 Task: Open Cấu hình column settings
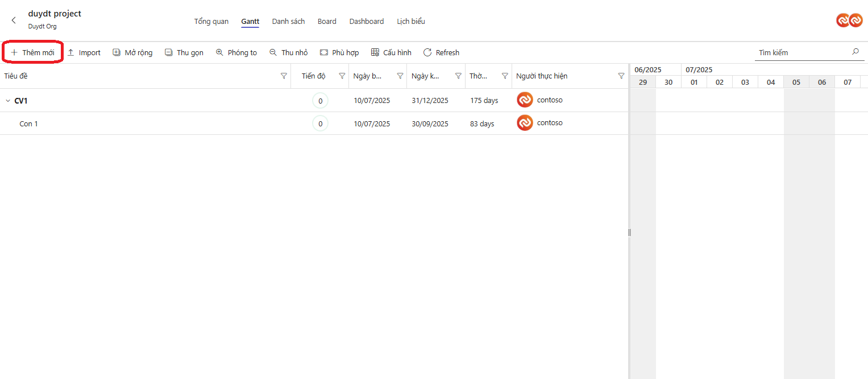tap(391, 52)
